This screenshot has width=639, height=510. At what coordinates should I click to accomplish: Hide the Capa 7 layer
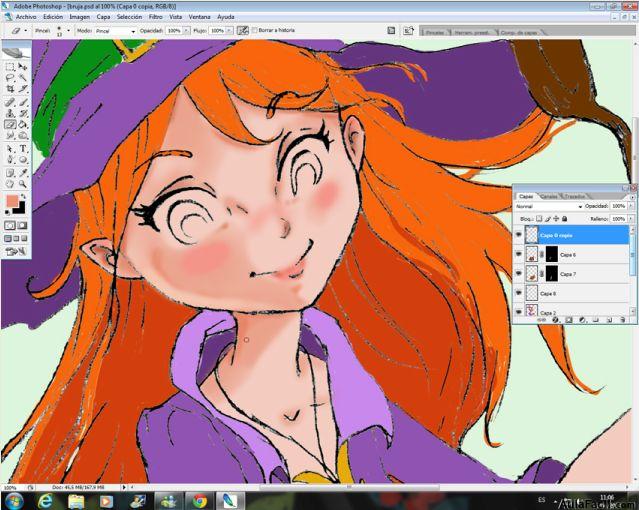tap(518, 274)
